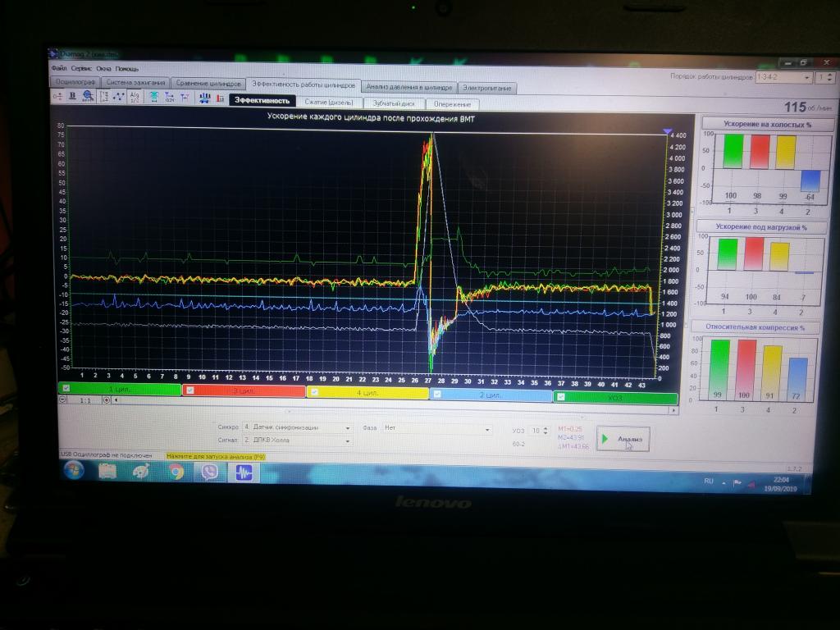The height and width of the screenshot is (630, 840).
Task: Switch to the Осциллограф tab
Action: 75,81
